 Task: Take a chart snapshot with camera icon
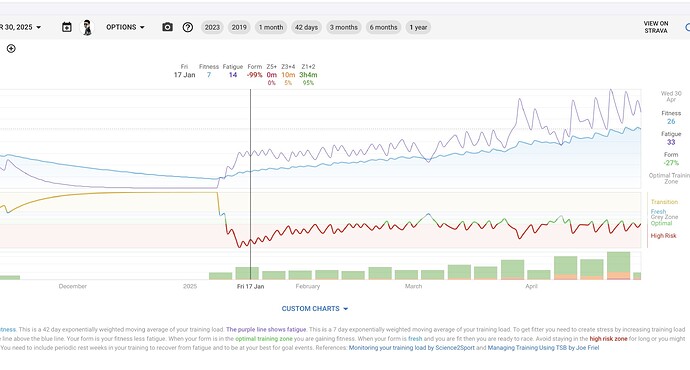[x=167, y=27]
